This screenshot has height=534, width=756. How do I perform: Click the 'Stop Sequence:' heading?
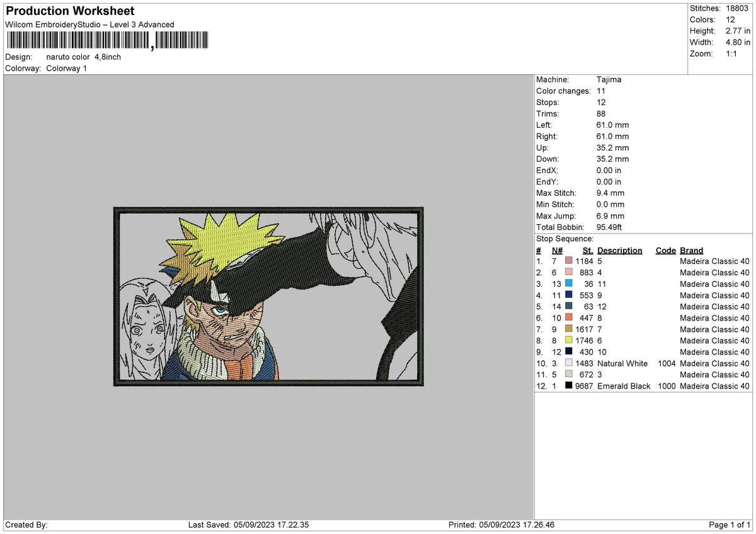(x=564, y=239)
